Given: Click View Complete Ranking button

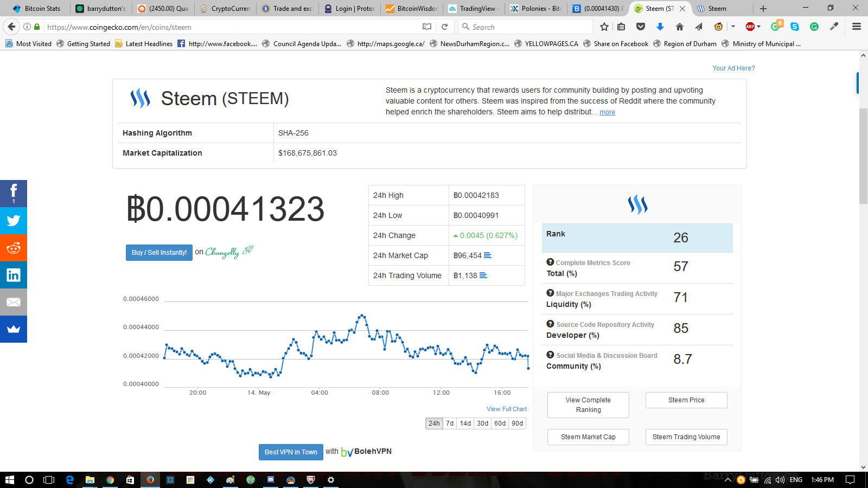Looking at the screenshot, I should tap(588, 405).
